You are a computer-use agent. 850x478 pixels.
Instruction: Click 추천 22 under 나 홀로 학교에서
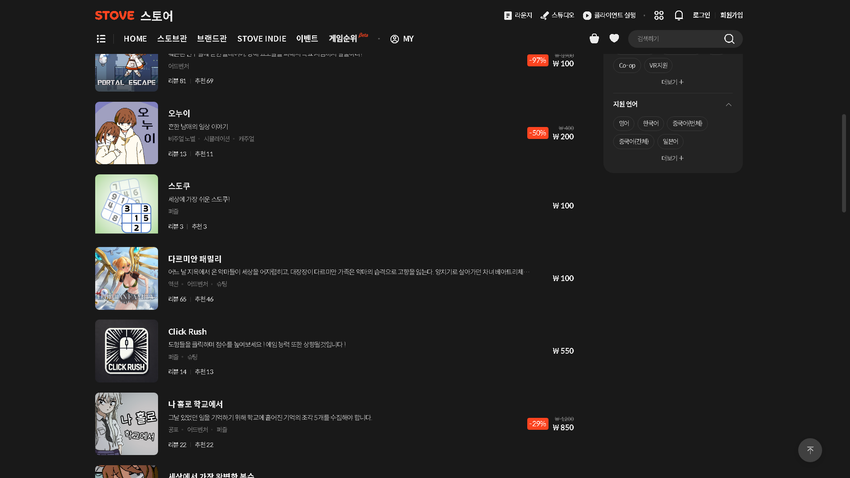point(204,445)
